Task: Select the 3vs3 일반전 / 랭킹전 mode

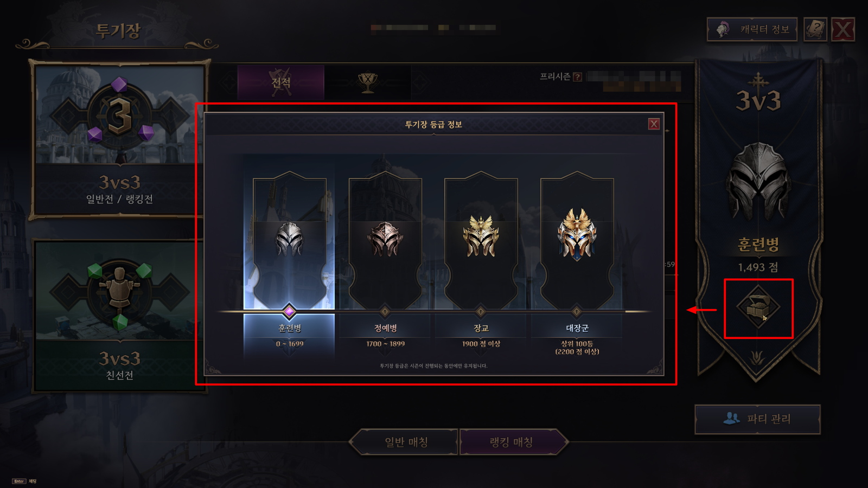Action: tap(119, 140)
